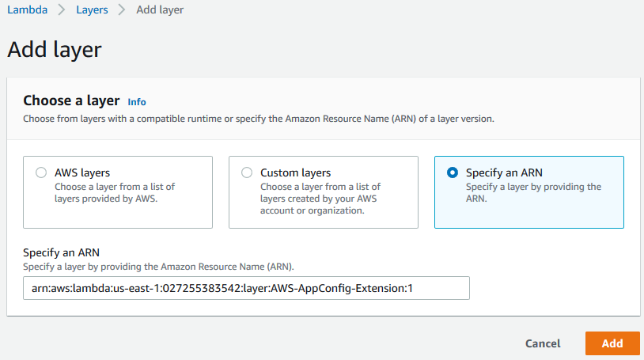The image size is (644, 360).
Task: Select the Specify an ARN radio option
Action: click(453, 172)
